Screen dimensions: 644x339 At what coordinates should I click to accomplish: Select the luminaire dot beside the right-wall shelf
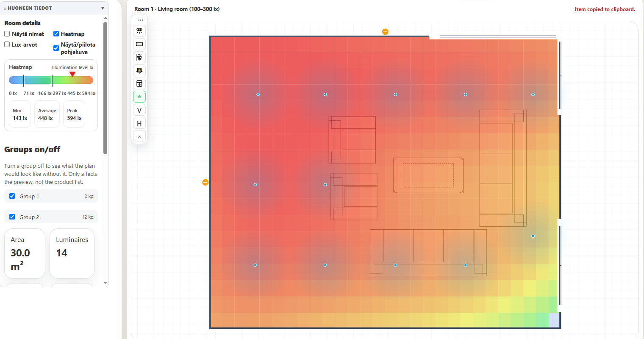tap(533, 236)
